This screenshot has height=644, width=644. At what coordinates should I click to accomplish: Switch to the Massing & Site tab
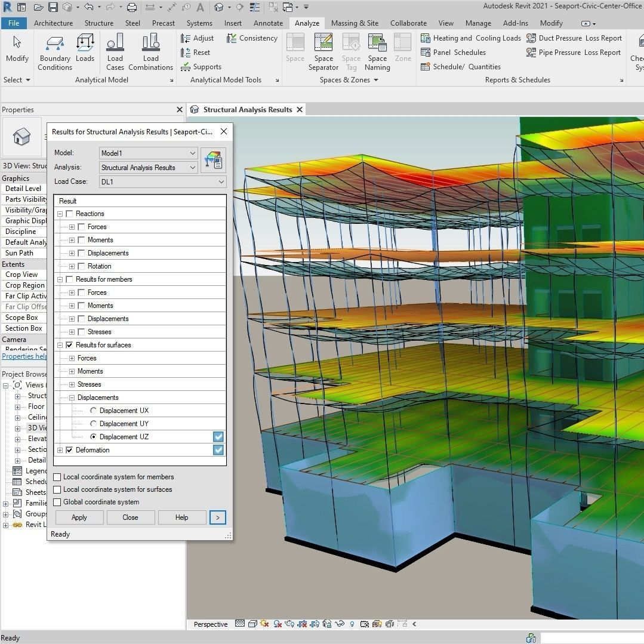click(355, 23)
